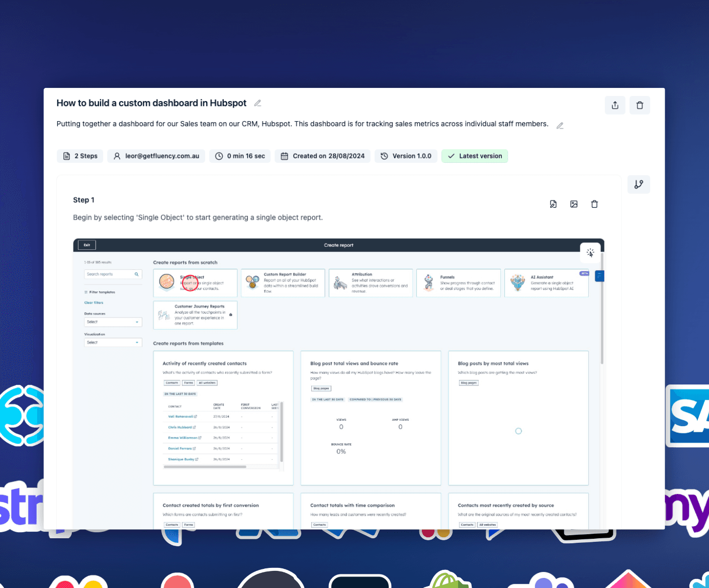Viewport: 709px width, 588px height.
Task: Click the 'Attribution' title text
Action: click(362, 274)
